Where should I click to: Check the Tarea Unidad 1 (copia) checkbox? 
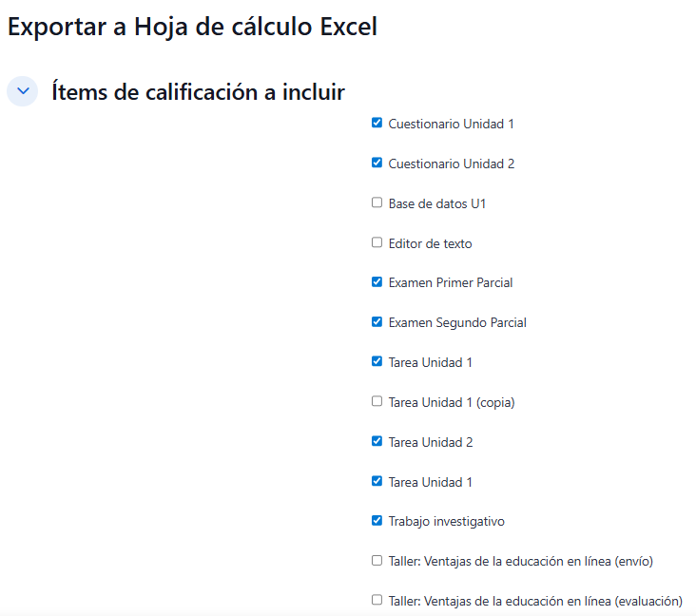tap(377, 402)
